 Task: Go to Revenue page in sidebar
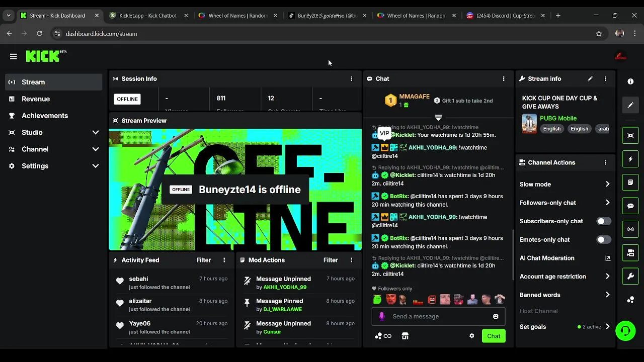[x=54, y=99]
